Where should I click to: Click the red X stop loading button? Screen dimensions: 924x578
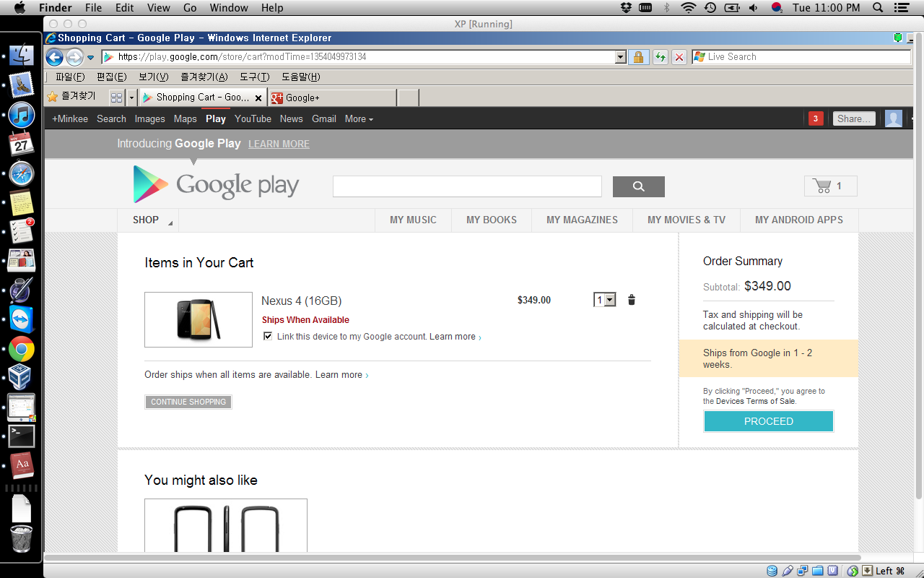pos(679,57)
